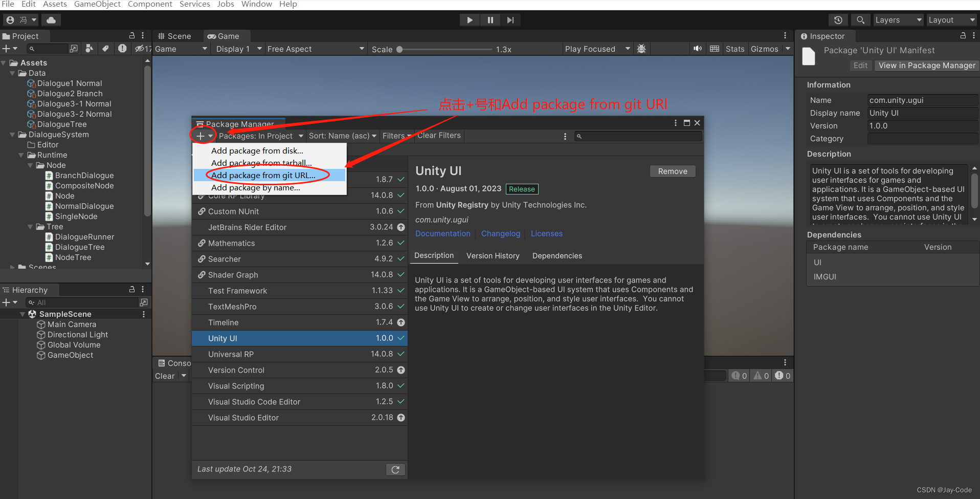
Task: Select DialogueRunner script asset
Action: click(84, 237)
